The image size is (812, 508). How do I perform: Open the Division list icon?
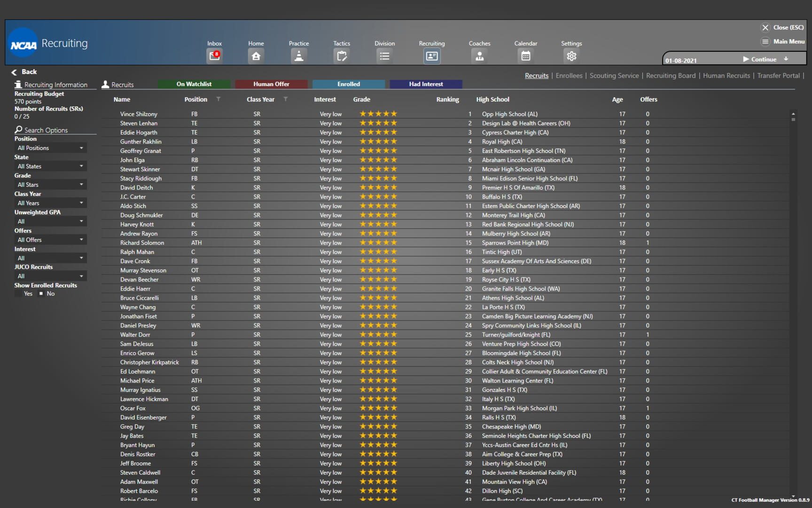pyautogui.click(x=384, y=56)
